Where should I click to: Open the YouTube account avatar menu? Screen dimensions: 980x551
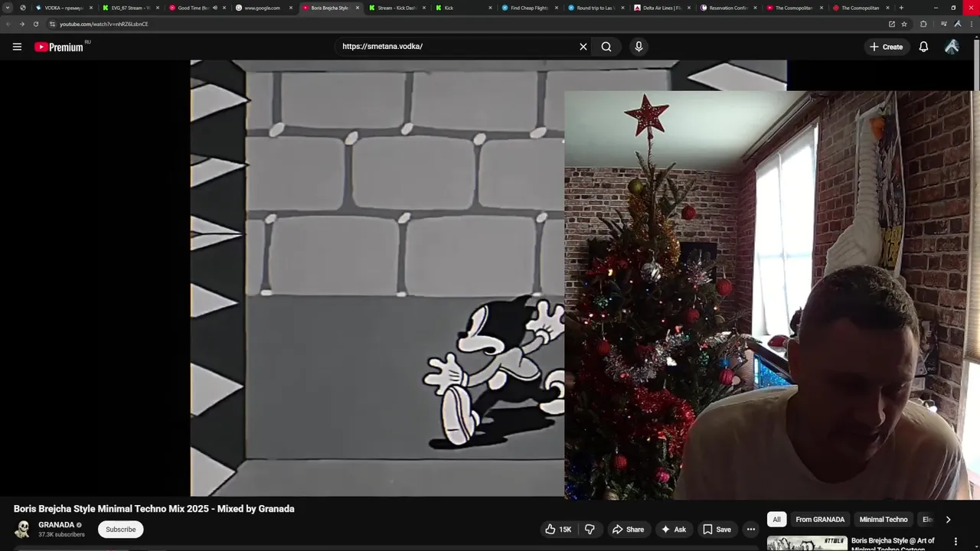pos(952,47)
